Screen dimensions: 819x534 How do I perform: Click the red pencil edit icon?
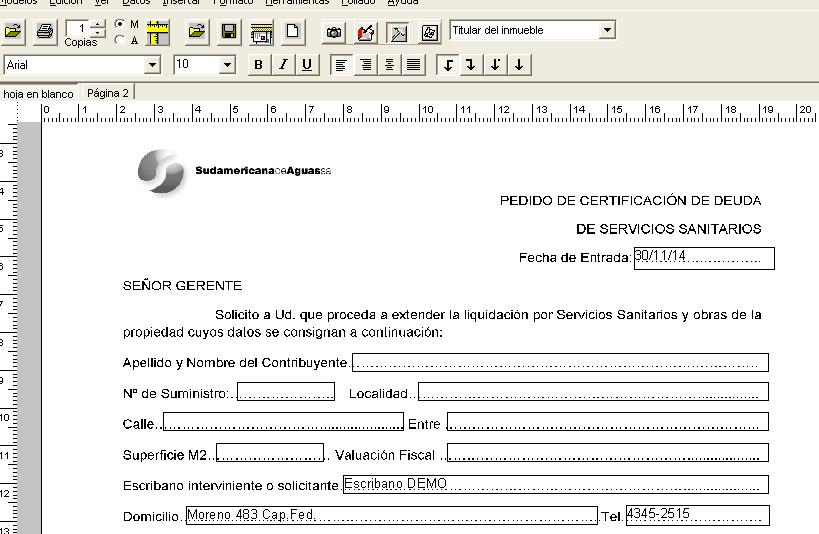point(366,33)
